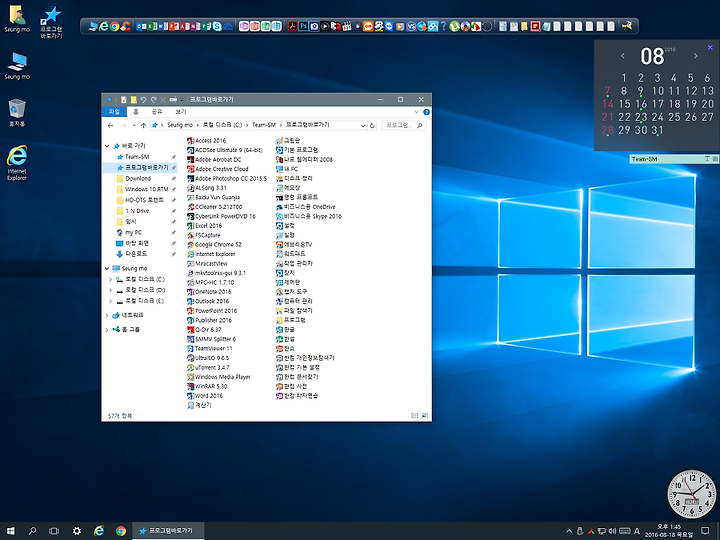The width and height of the screenshot is (720, 540).
Task: Select FSCapture shortcut
Action: tap(204, 235)
